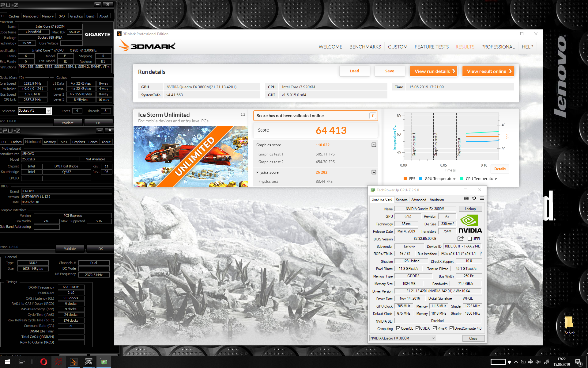Click the Load button in Run details

point(354,71)
